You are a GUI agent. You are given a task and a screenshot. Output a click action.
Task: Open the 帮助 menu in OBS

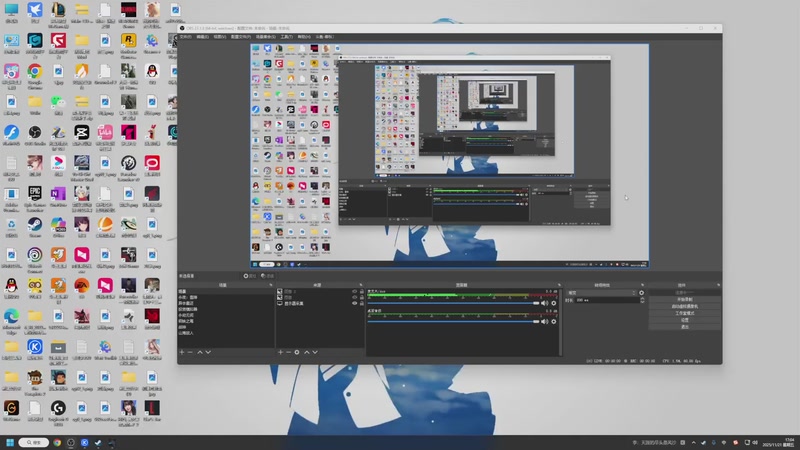(304, 37)
